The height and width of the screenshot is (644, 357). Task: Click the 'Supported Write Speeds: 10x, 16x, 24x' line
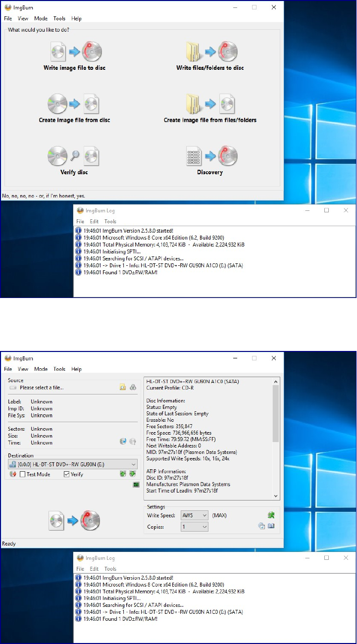(x=189, y=458)
